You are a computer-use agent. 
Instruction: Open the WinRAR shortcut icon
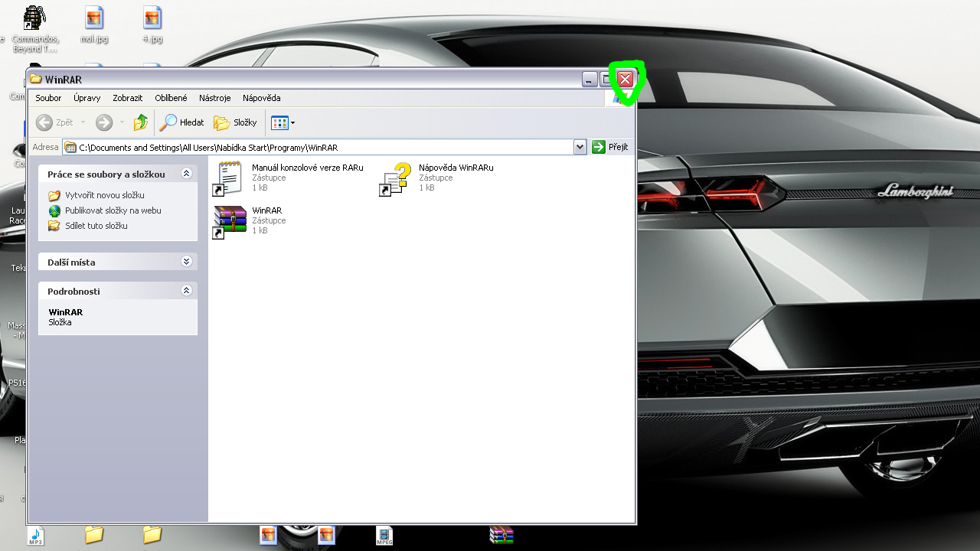tap(230, 220)
